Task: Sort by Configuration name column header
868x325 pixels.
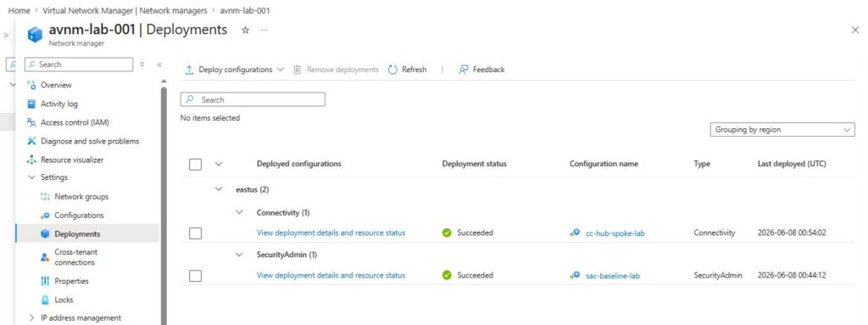Action: pyautogui.click(x=604, y=164)
